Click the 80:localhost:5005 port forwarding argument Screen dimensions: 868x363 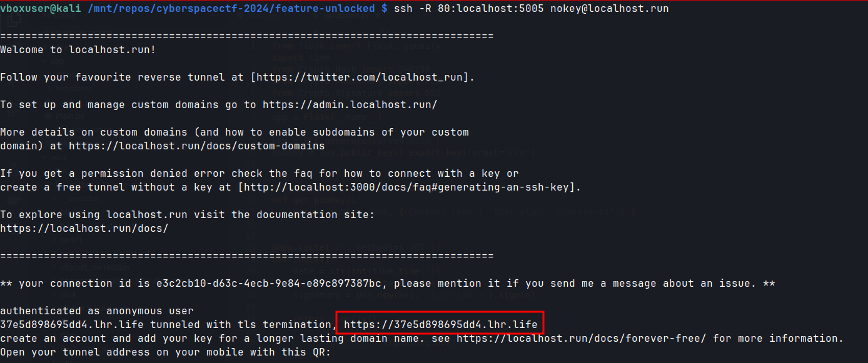coord(490,9)
